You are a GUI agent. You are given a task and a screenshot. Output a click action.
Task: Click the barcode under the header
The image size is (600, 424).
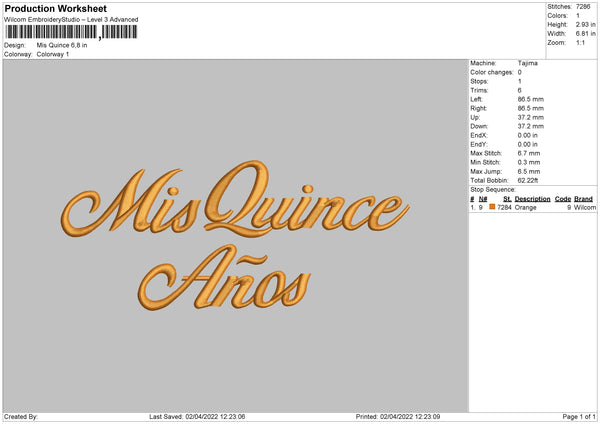click(70, 32)
